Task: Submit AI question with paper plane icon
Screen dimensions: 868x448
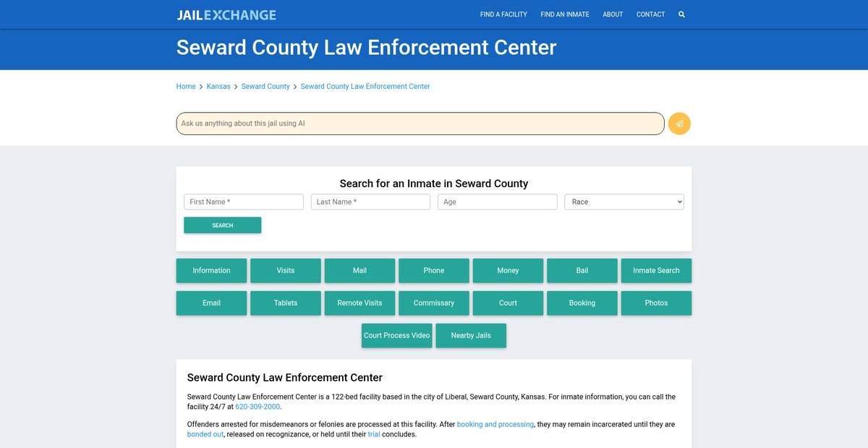Action: pyautogui.click(x=679, y=124)
